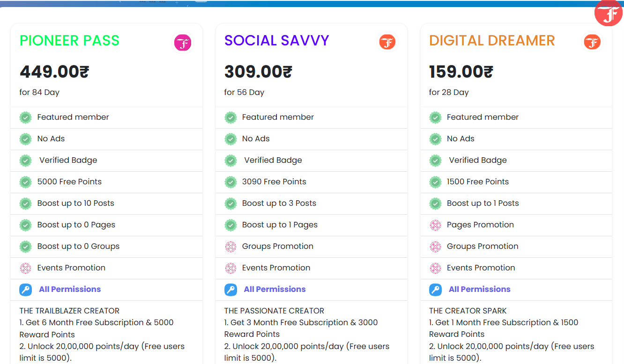The image size is (624, 364).
Task: Click the red X icon beside Pioneer Events Promotion
Action: 25,268
